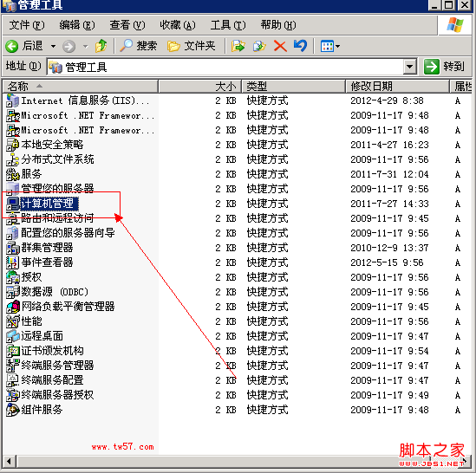Click the red Delete X icon

click(x=280, y=46)
